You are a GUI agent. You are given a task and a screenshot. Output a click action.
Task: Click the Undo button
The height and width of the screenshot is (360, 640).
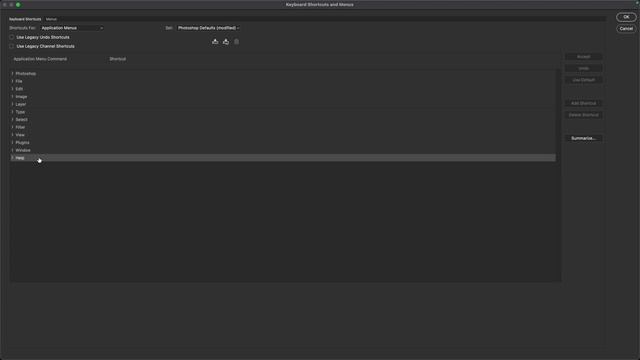(x=584, y=68)
